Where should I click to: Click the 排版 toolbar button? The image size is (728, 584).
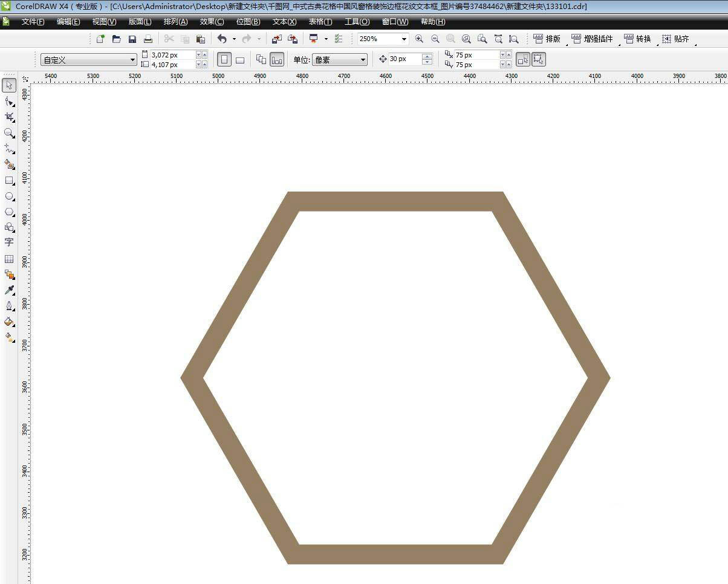[547, 39]
